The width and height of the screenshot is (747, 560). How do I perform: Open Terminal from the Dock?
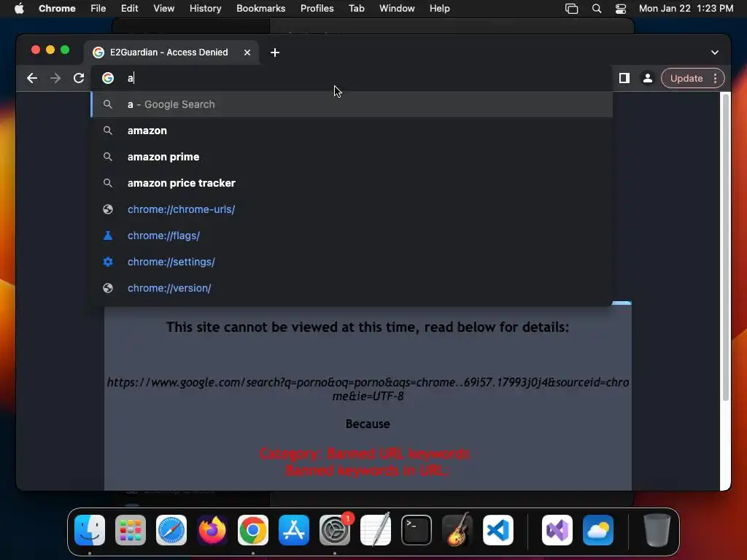point(417,530)
